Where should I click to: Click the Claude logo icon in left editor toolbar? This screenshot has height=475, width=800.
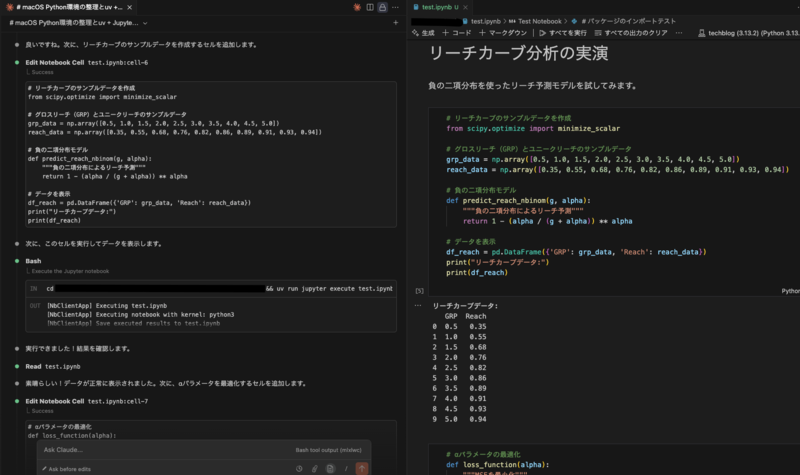coord(357,7)
